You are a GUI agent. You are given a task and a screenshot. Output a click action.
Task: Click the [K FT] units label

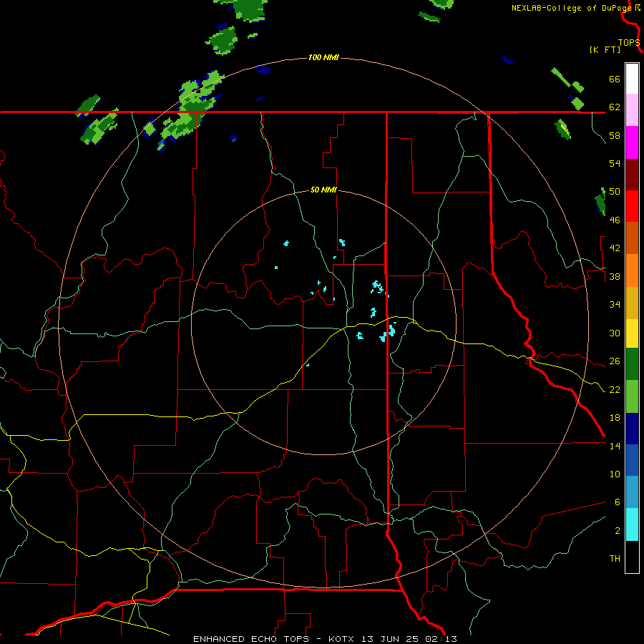point(605,49)
